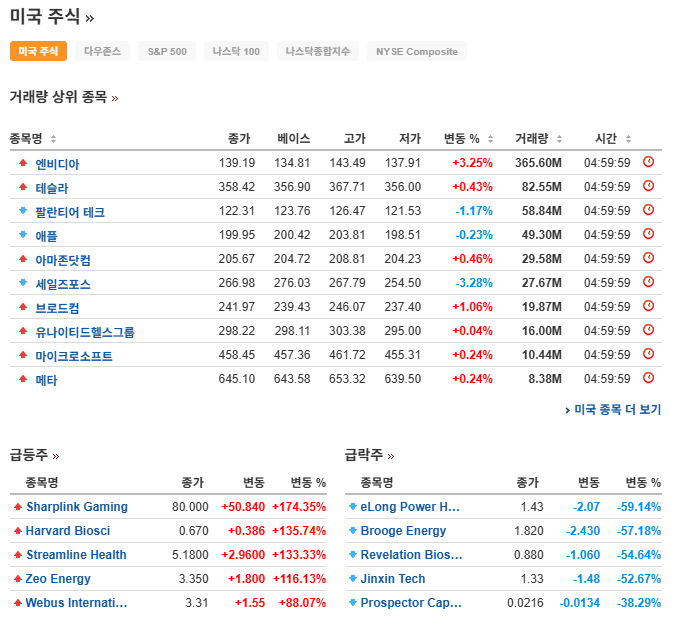Click 메타 closing price 645.10
This screenshot has height=637, width=677.
[237, 379]
